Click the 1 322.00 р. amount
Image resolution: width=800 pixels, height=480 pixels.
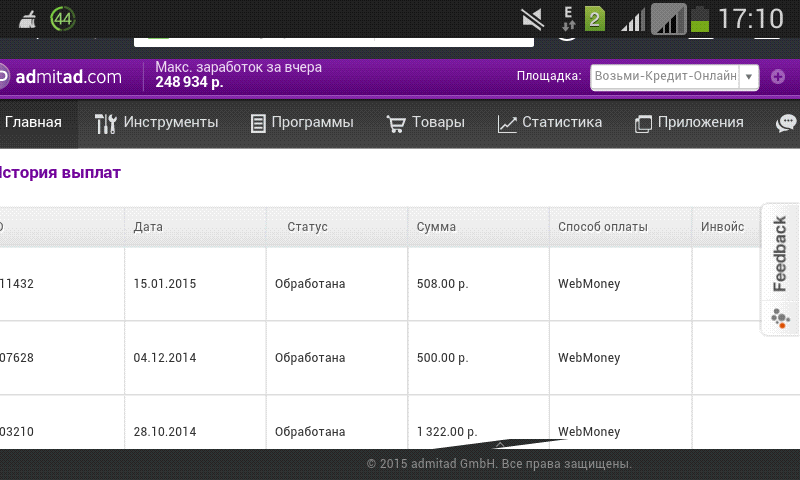tap(447, 432)
